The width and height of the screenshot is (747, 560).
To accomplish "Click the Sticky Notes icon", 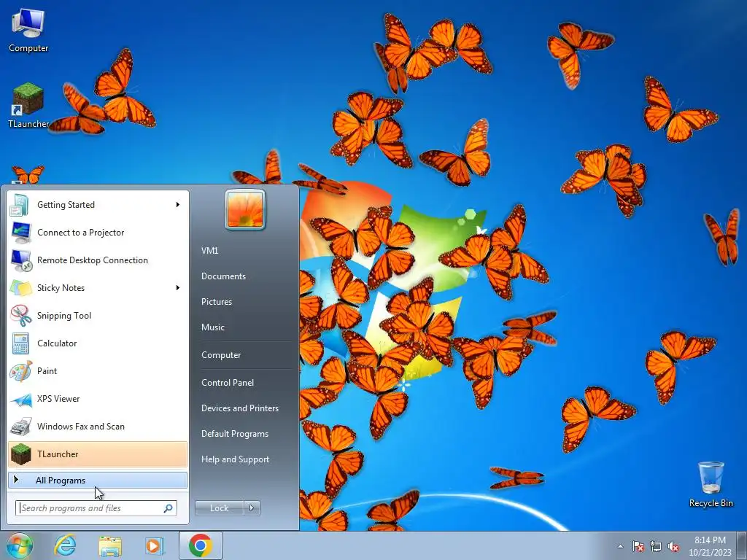I will [20, 287].
